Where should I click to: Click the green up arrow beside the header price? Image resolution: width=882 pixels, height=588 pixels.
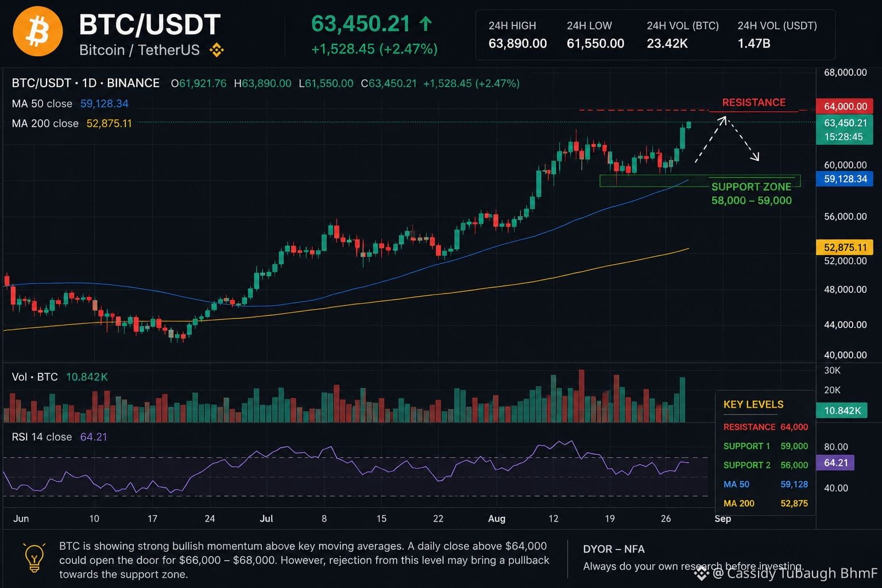coord(425,24)
